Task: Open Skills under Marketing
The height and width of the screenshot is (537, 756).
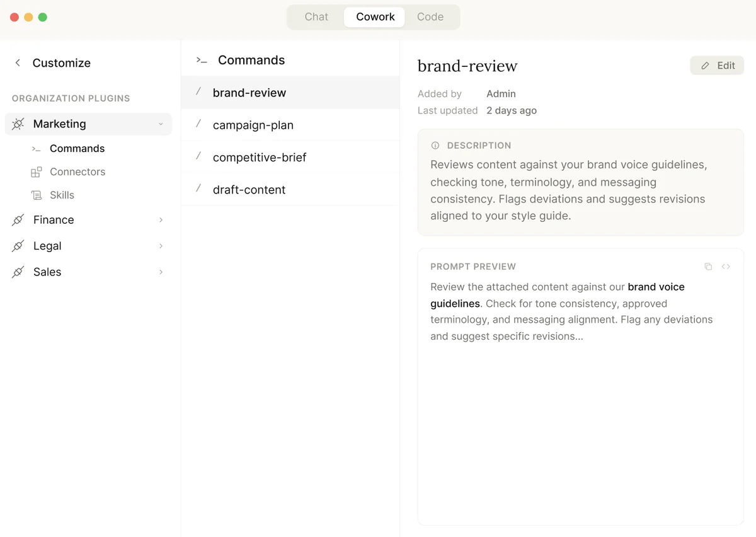Action: coord(62,195)
